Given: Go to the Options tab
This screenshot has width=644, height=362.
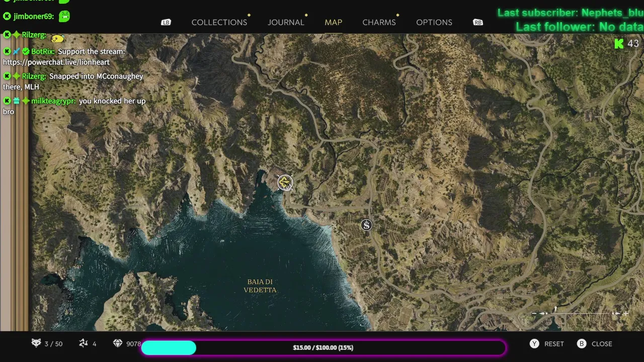Looking at the screenshot, I should tap(434, 22).
